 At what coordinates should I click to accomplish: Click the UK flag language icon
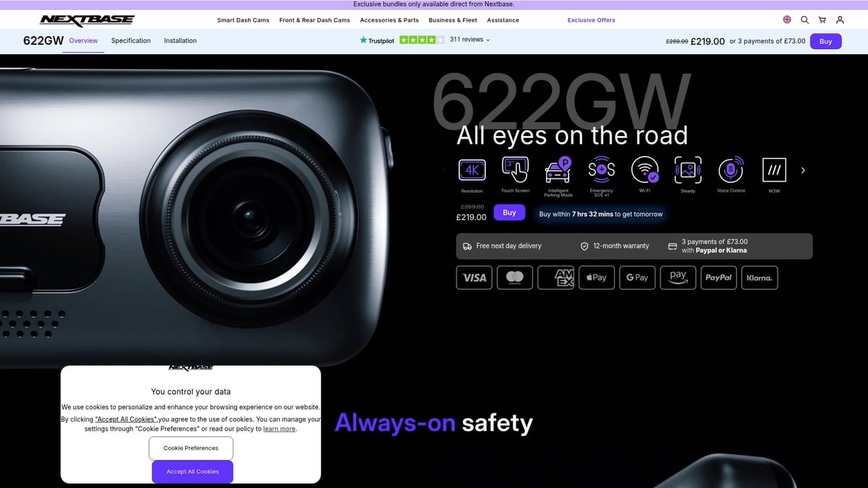[x=787, y=20]
